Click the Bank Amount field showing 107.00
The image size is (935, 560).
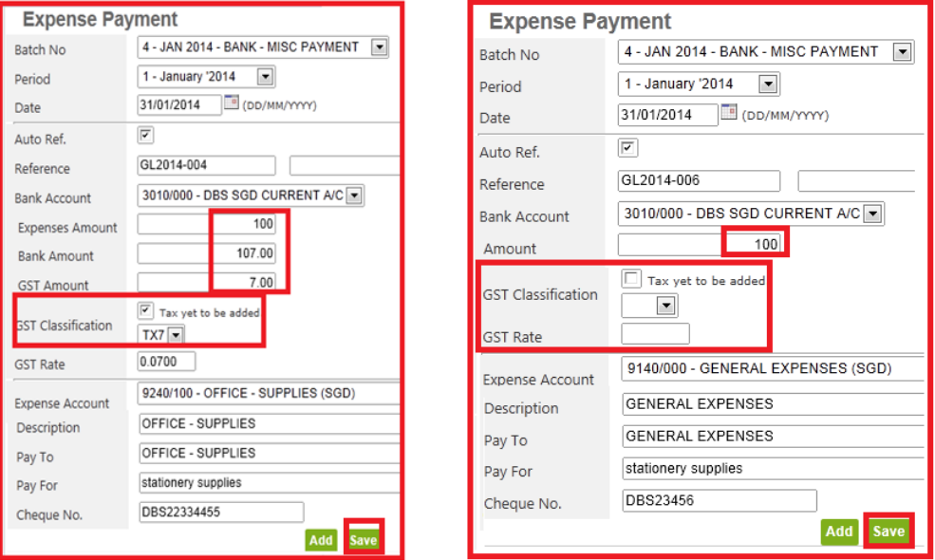pos(207,253)
